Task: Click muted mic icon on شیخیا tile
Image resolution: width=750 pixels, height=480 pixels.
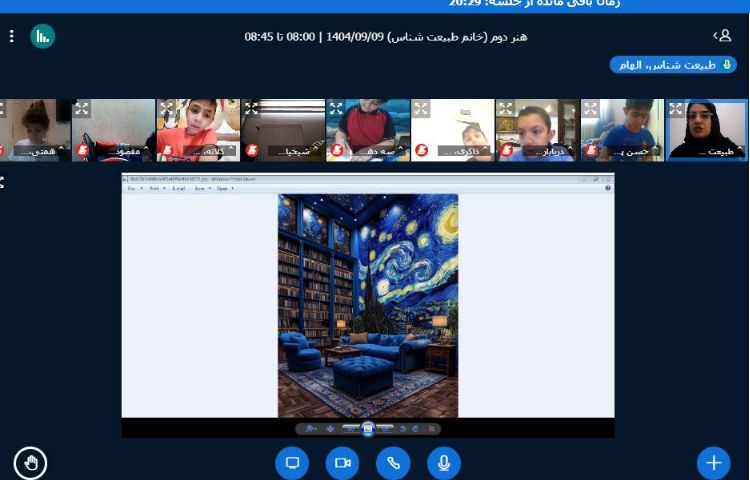Action: [252, 150]
